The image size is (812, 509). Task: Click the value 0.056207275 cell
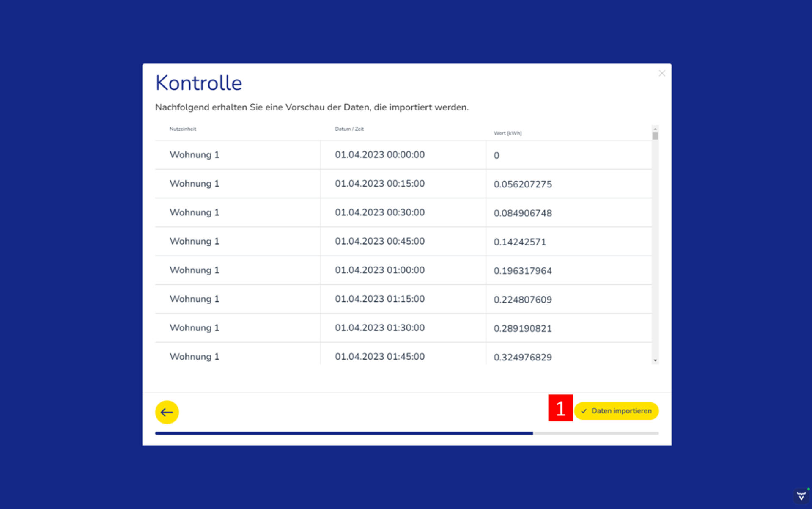pyautogui.click(x=522, y=184)
